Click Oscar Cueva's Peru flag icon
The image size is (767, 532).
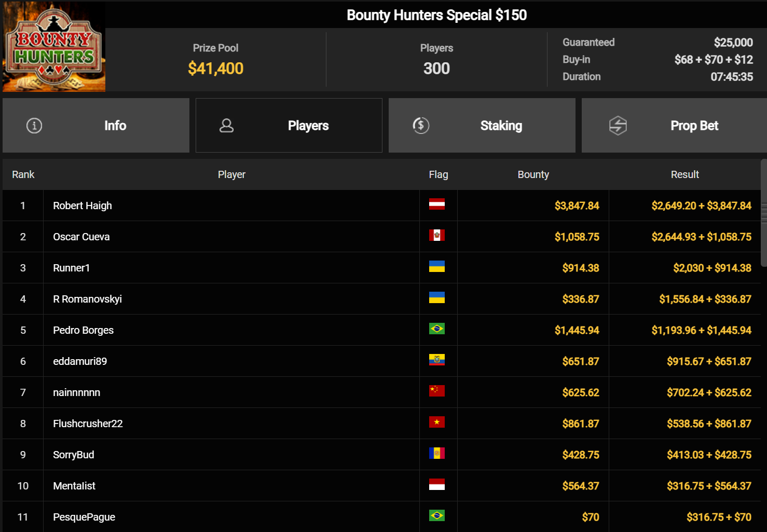coord(437,236)
